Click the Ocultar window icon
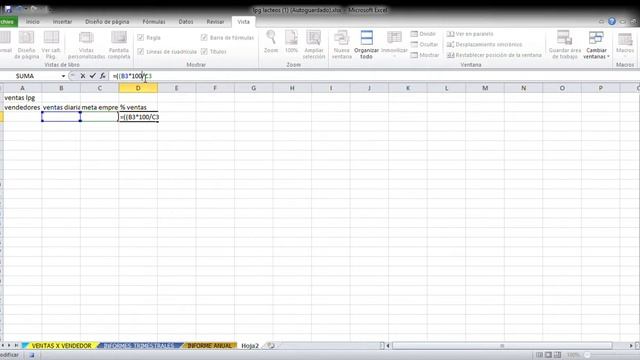This screenshot has height=360, width=640. pyautogui.click(x=414, y=44)
